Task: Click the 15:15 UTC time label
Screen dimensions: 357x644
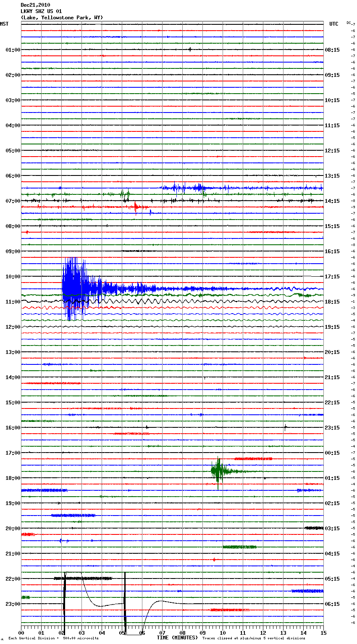Action: click(332, 226)
